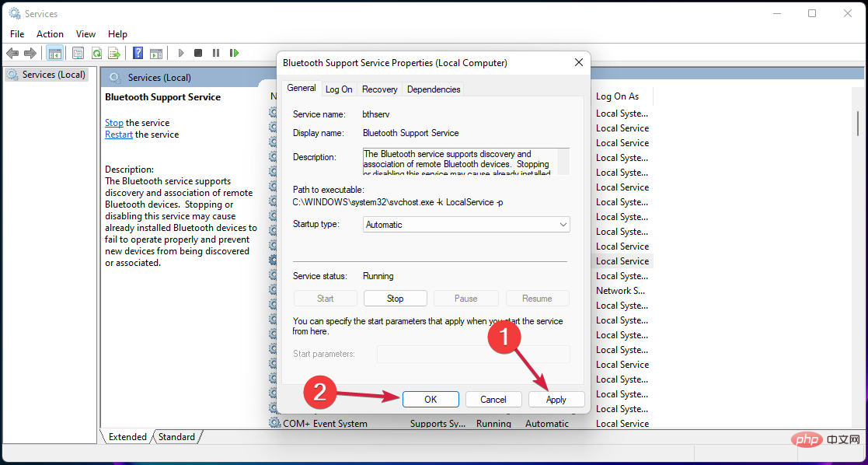The height and width of the screenshot is (465, 868).
Task: Switch to the Extended view tab
Action: tap(127, 437)
